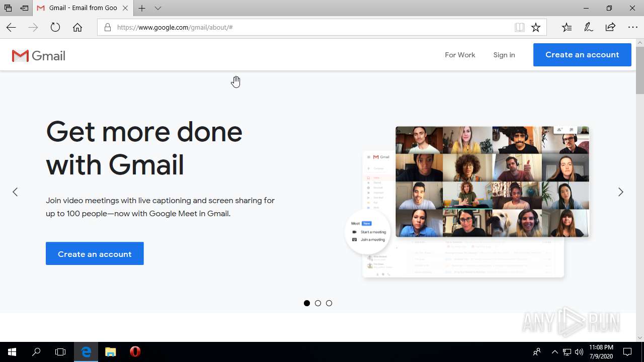The width and height of the screenshot is (644, 362).
Task: Select third carousel dot
Action: 329,303
